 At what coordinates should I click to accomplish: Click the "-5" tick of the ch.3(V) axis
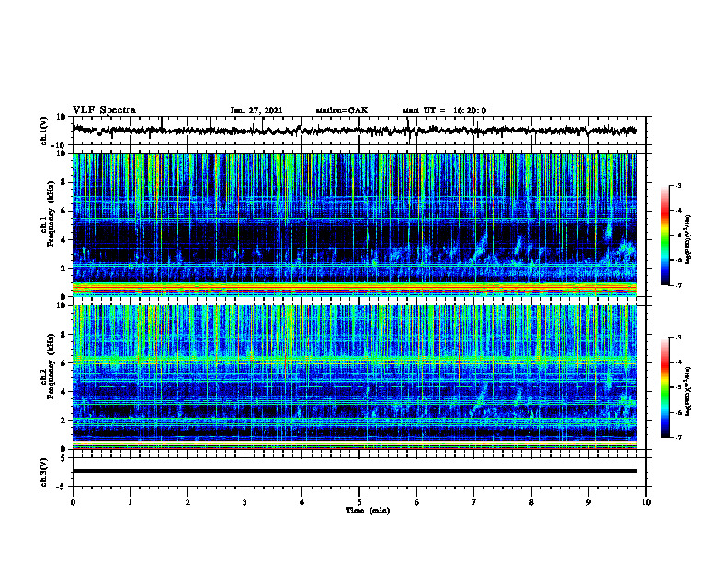62,487
